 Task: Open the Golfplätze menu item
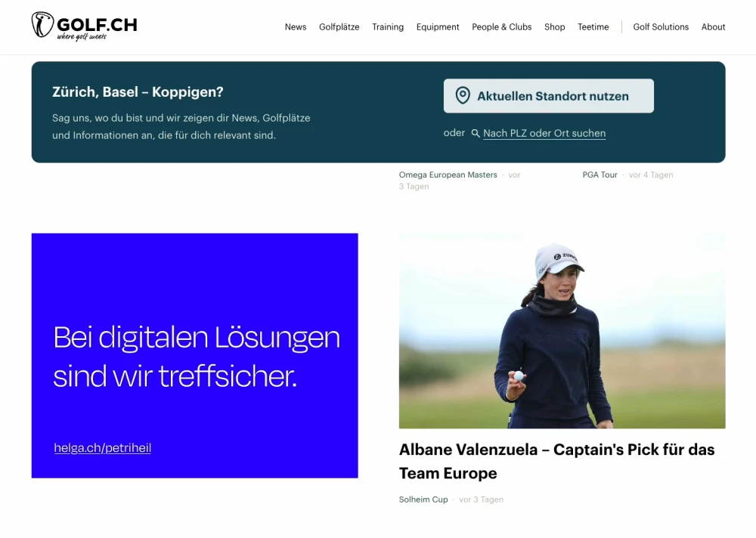click(339, 27)
